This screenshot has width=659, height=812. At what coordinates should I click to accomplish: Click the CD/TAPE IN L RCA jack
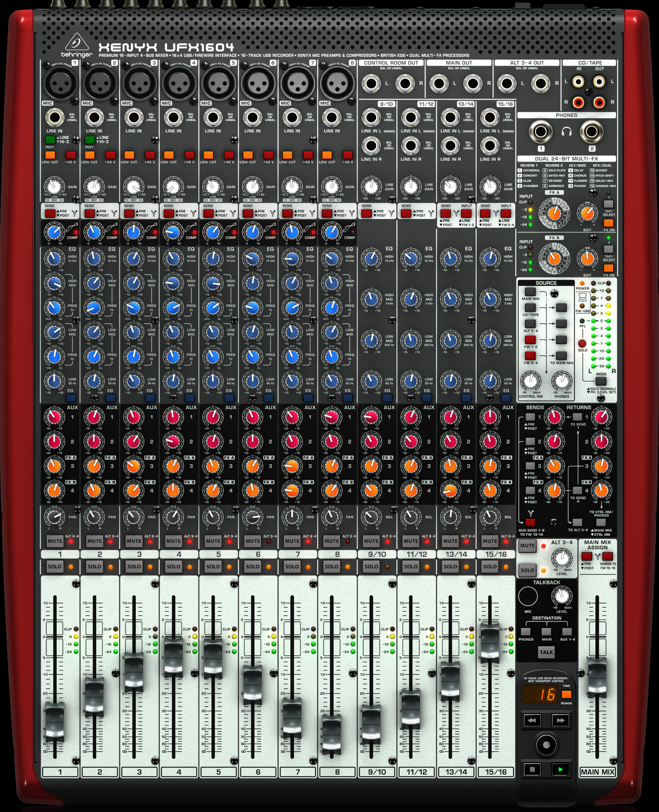point(578,82)
